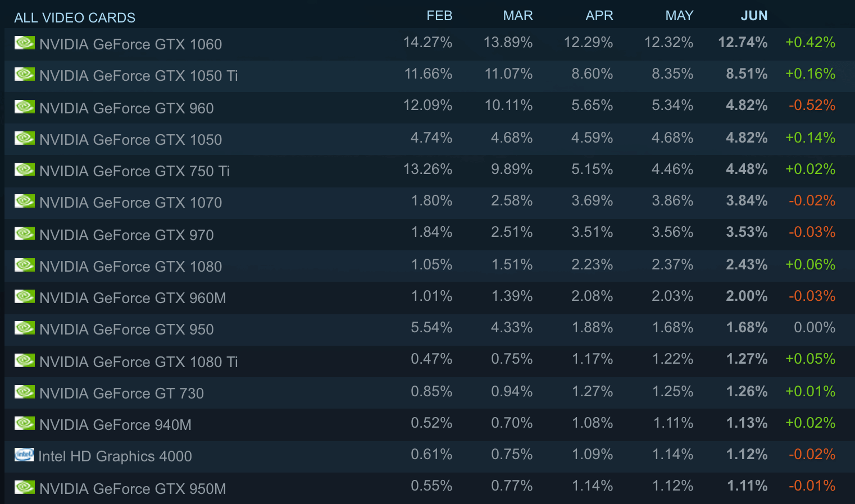855x504 pixels.
Task: Open NVIDIA GeForce GTX 1070 row
Action: tap(429, 203)
